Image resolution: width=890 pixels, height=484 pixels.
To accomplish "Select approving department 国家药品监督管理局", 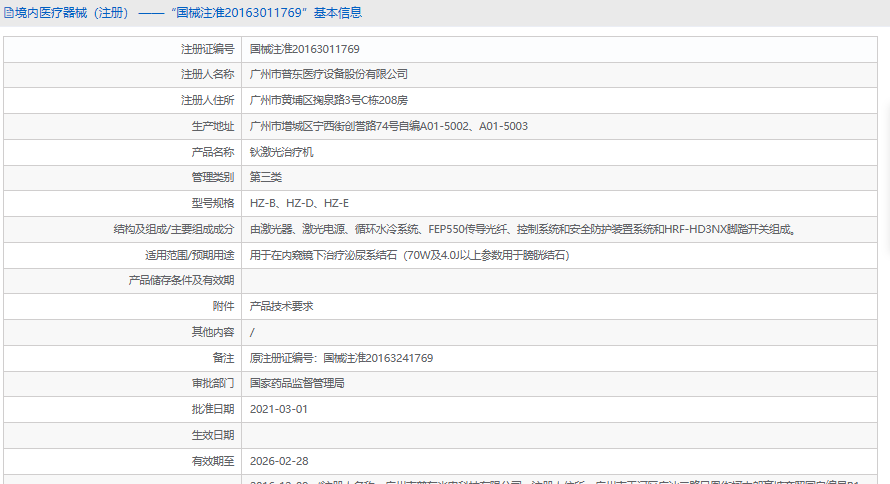I will click(297, 384).
